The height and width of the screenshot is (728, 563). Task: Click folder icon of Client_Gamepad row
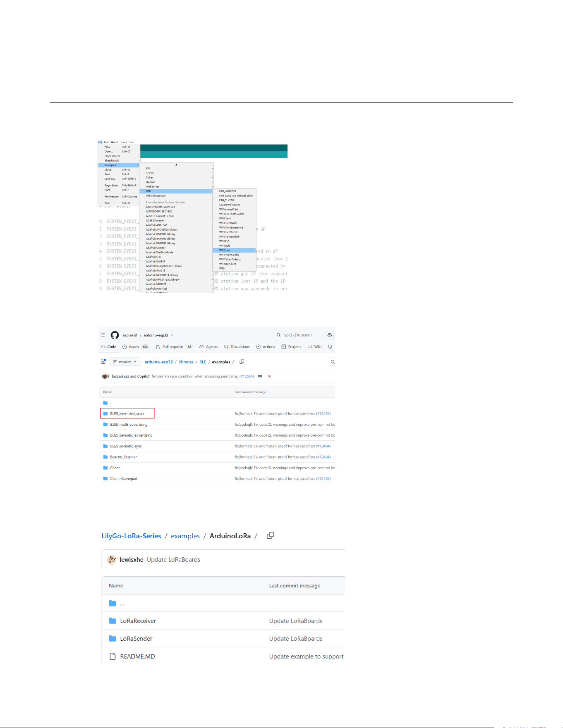tap(105, 479)
